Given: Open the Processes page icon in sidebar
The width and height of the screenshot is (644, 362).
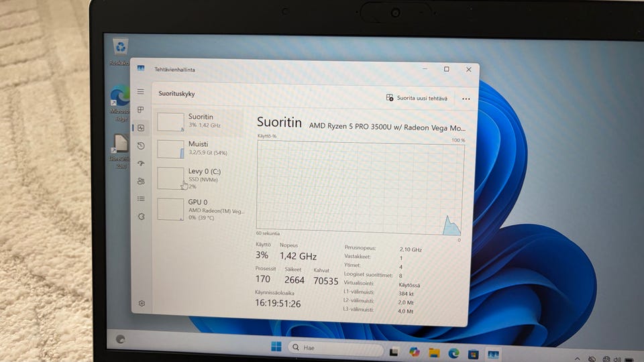Looking at the screenshot, I should (140, 109).
